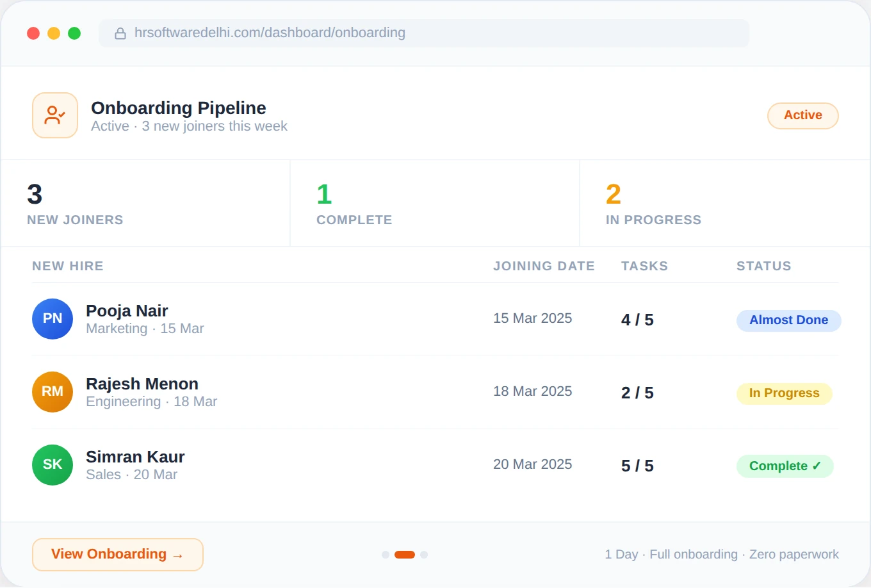Toggle Pooja Nair's Almost Done status
The image size is (871, 588).
pos(788,320)
